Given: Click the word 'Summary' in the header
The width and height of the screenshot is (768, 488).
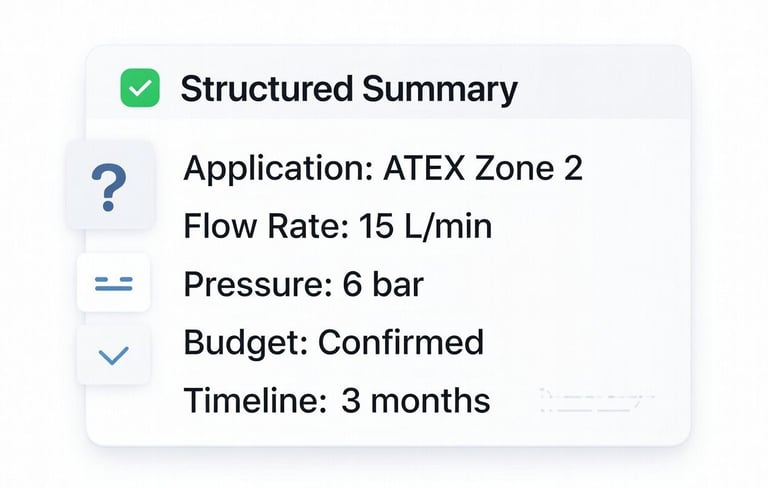Looking at the screenshot, I should (x=440, y=89).
